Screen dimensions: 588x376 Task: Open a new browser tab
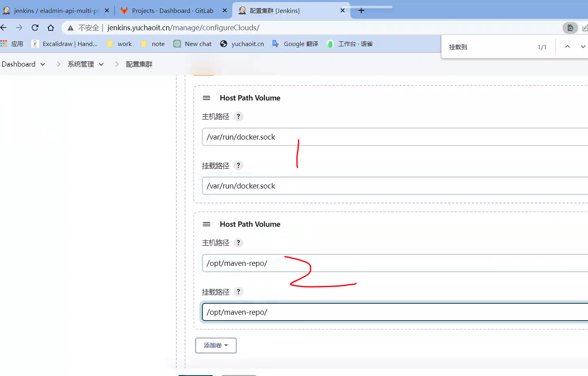point(361,11)
